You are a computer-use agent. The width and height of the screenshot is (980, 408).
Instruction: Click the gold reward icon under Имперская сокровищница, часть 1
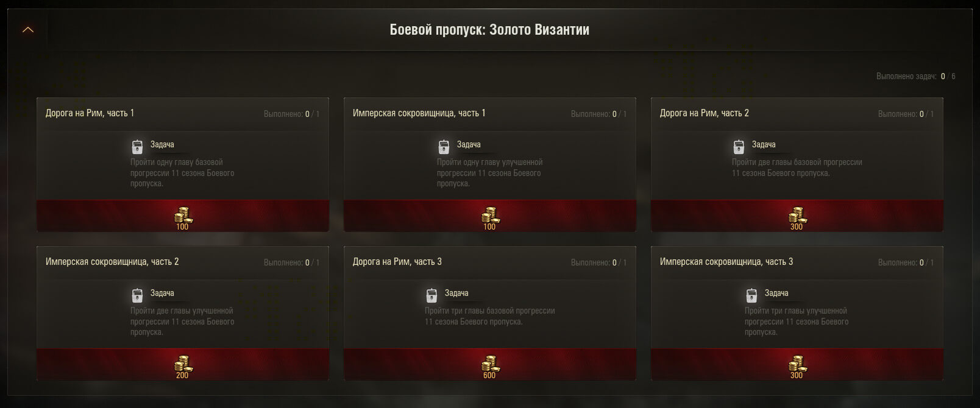point(490,215)
